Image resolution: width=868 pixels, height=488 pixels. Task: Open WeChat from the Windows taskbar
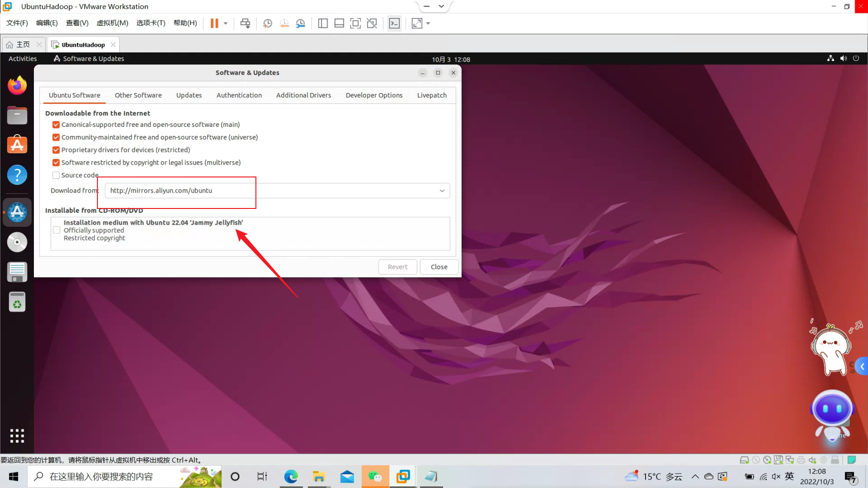(375, 477)
